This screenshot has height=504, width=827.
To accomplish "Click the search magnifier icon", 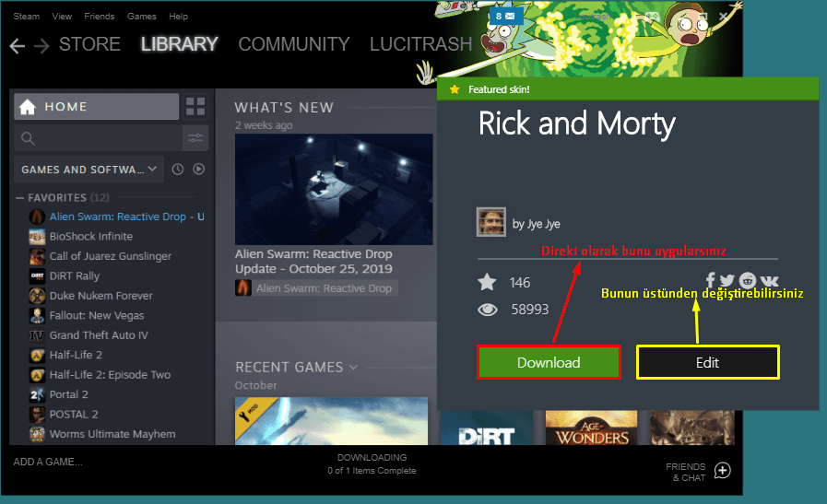I will click(x=28, y=138).
